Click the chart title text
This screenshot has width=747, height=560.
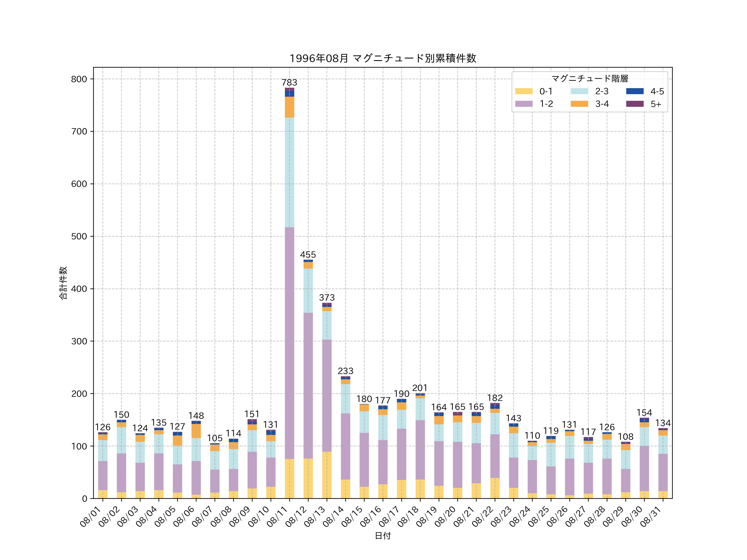pyautogui.click(x=383, y=58)
